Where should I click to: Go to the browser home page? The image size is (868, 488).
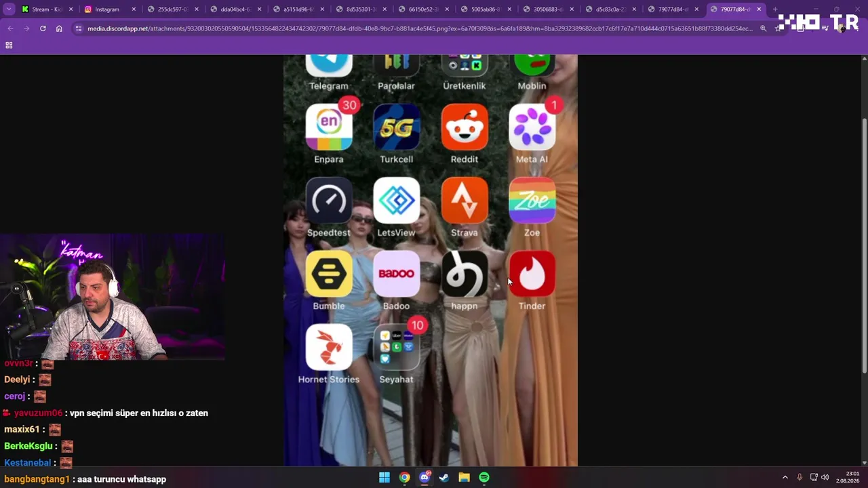click(59, 28)
